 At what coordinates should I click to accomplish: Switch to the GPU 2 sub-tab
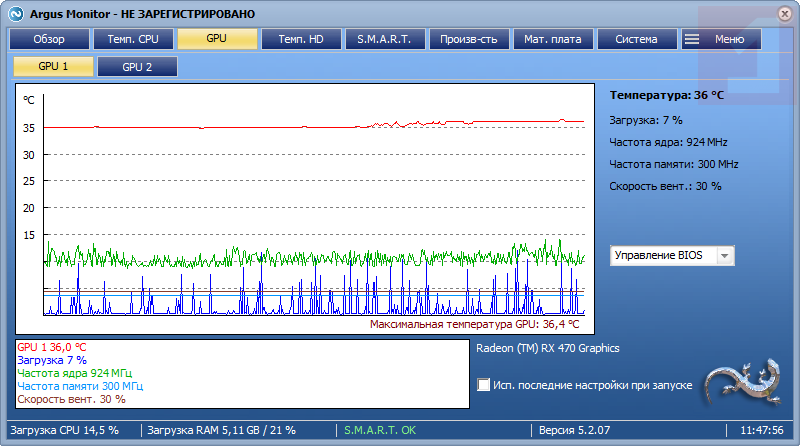(x=137, y=67)
